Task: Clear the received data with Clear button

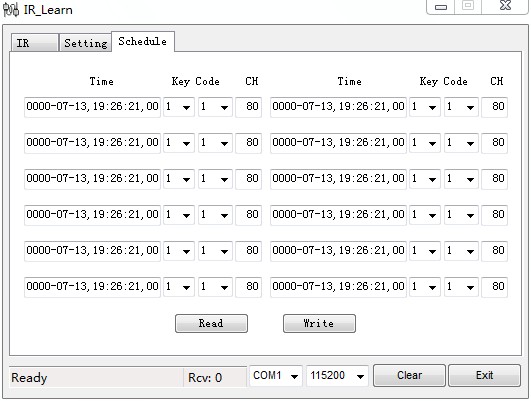Action: (409, 375)
